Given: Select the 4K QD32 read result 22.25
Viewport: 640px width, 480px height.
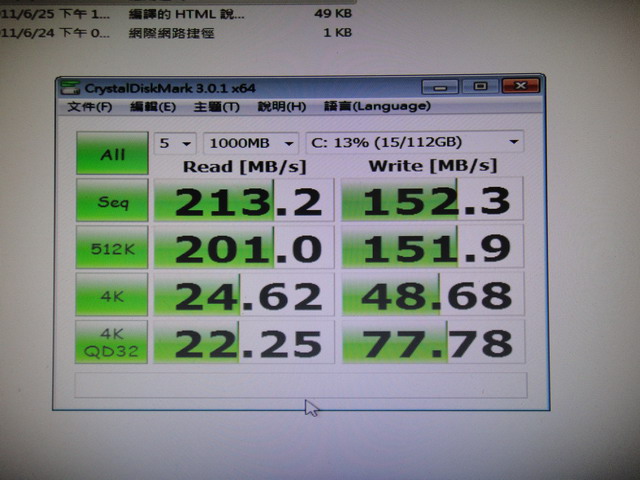Looking at the screenshot, I should pos(244,342).
